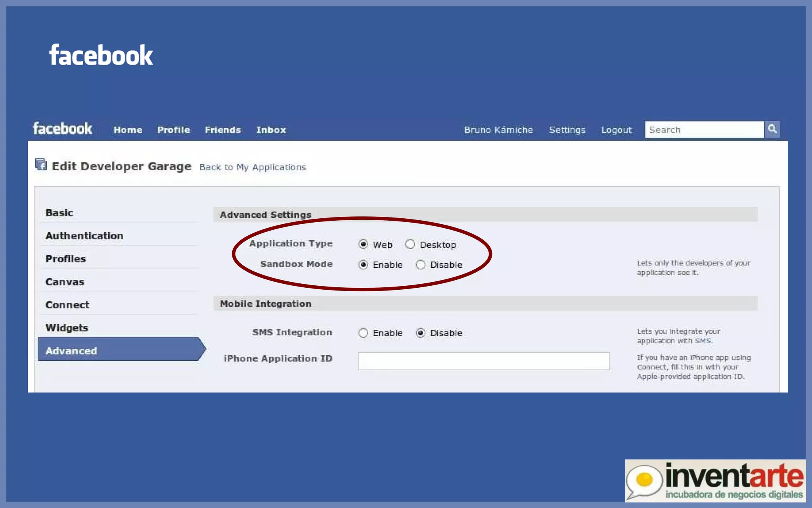Viewport: 812px width, 508px height.
Task: Open Inbox from top navigation
Action: pyautogui.click(x=271, y=130)
